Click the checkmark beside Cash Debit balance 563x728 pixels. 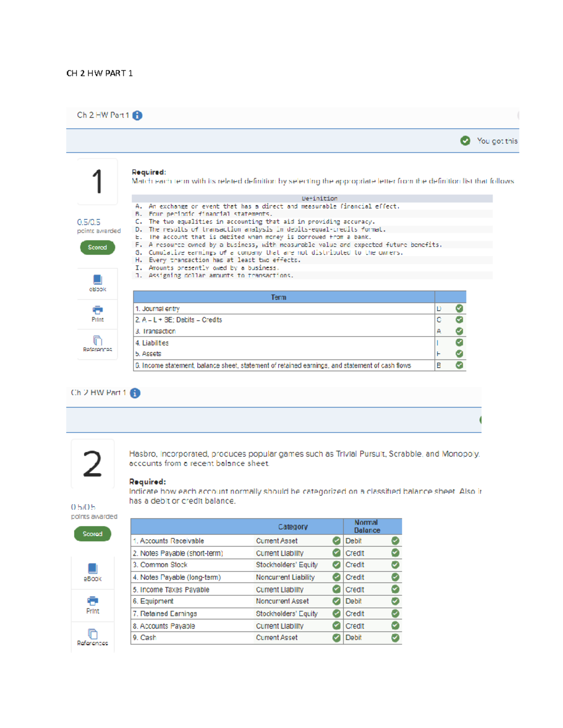pos(395,638)
